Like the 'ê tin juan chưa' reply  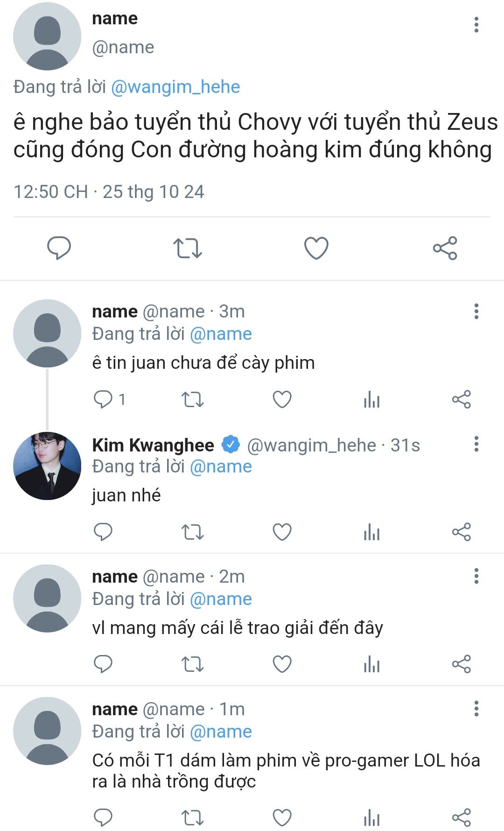[282, 400]
